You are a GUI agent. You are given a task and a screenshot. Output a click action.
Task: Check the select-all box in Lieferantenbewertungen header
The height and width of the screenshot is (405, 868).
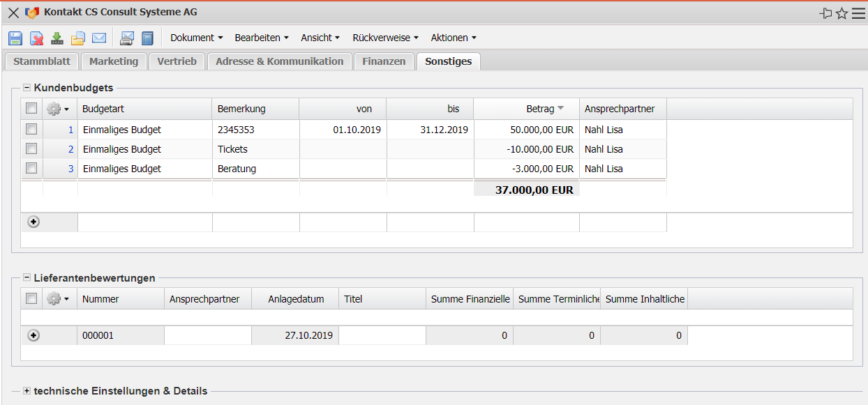pyautogui.click(x=31, y=298)
